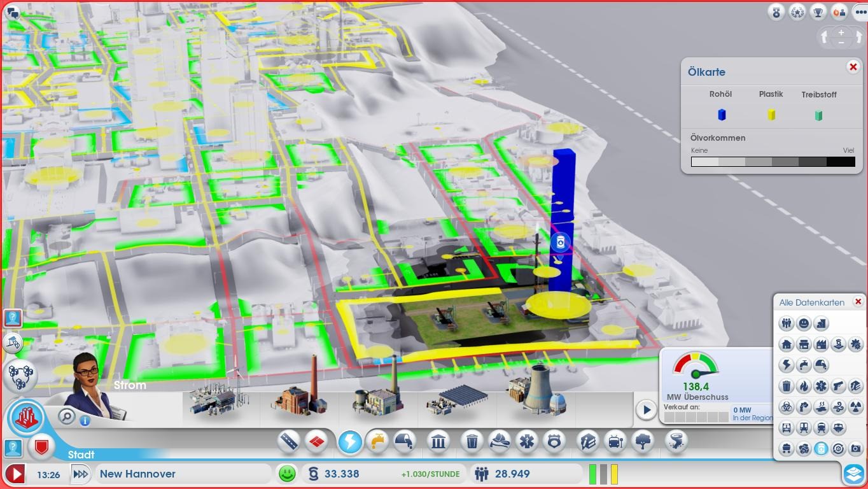This screenshot has width=868, height=489.
Task: Open the fire department menu
Action: click(x=500, y=441)
